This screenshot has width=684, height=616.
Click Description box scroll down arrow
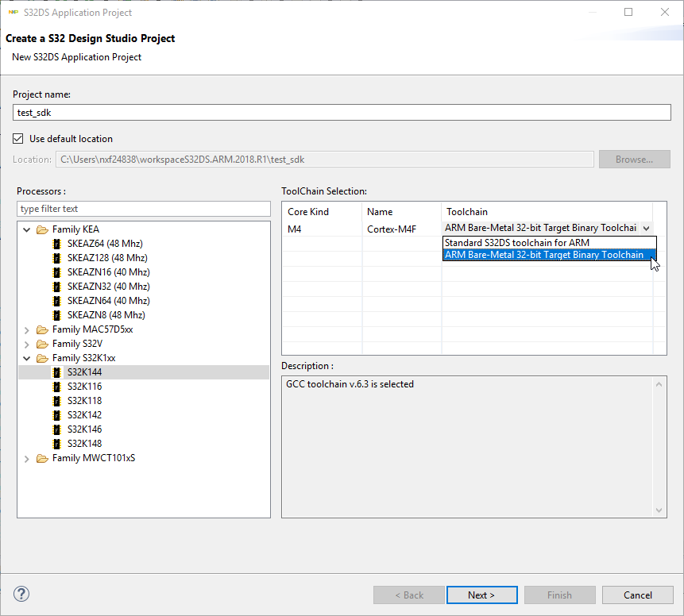pos(659,510)
